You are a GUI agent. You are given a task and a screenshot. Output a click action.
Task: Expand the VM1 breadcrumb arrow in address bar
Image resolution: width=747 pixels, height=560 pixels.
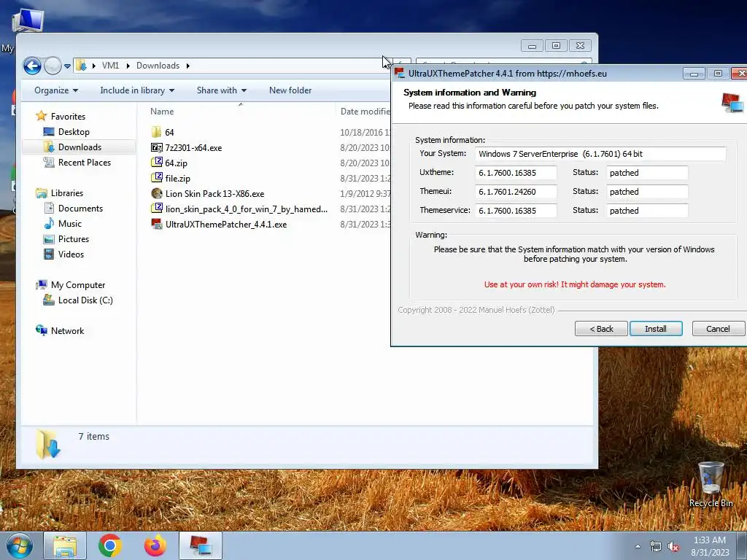(128, 66)
